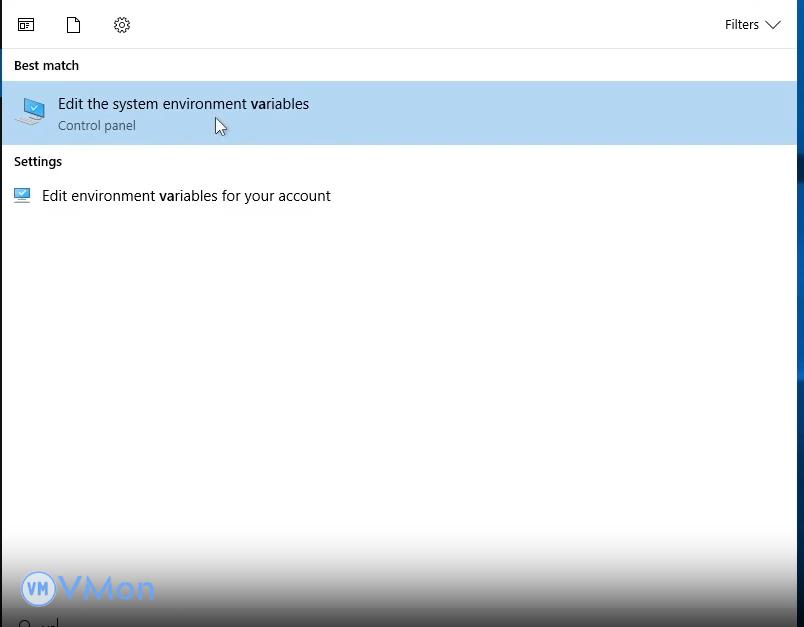
Task: Expand the Filters chevron arrow
Action: click(x=773, y=25)
